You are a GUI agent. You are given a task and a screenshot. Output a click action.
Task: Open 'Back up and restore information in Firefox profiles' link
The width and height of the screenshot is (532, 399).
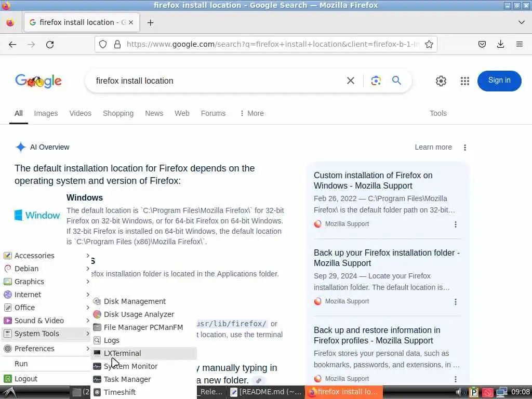pyautogui.click(x=377, y=335)
